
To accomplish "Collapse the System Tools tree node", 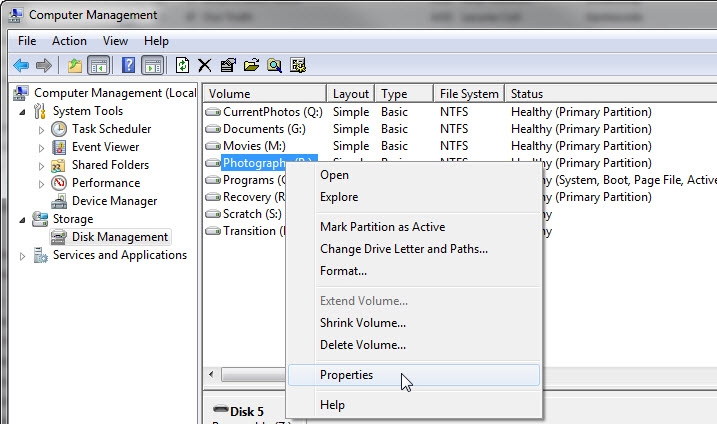I will (x=22, y=112).
